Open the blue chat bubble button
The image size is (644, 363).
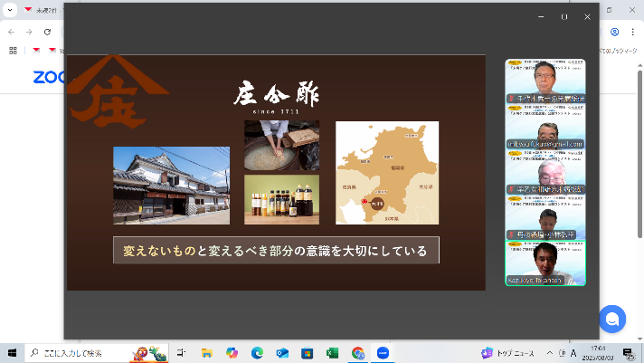[x=612, y=319]
